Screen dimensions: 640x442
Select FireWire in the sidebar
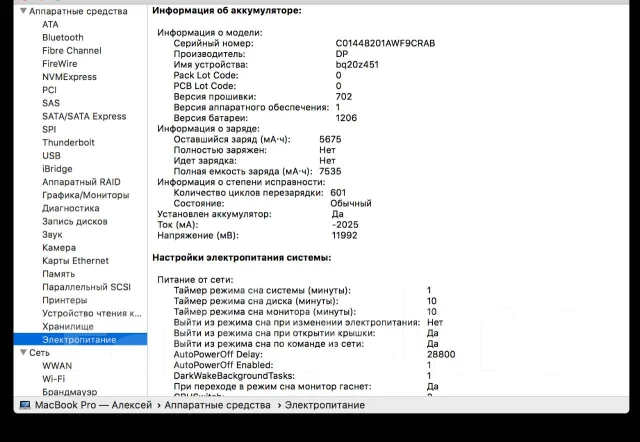(x=60, y=64)
